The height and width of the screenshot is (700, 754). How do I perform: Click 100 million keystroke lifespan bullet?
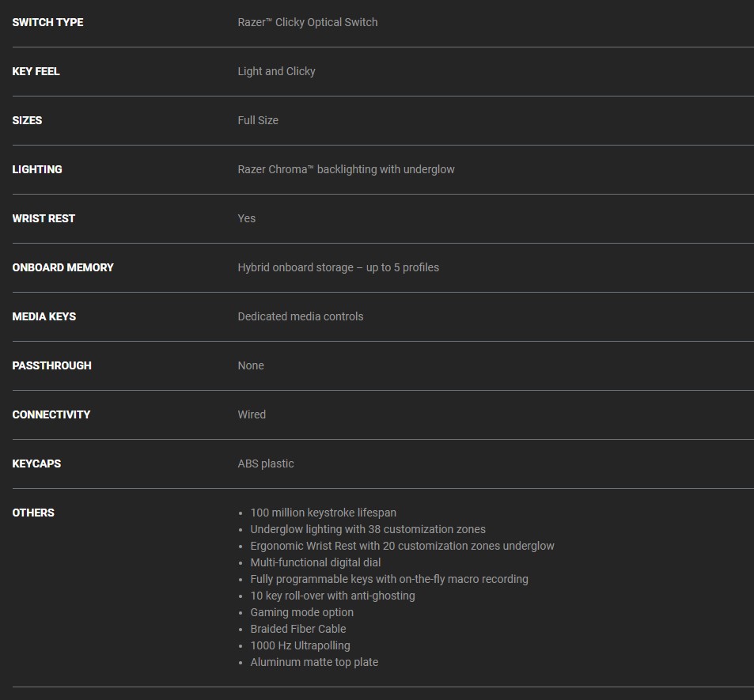(x=323, y=513)
